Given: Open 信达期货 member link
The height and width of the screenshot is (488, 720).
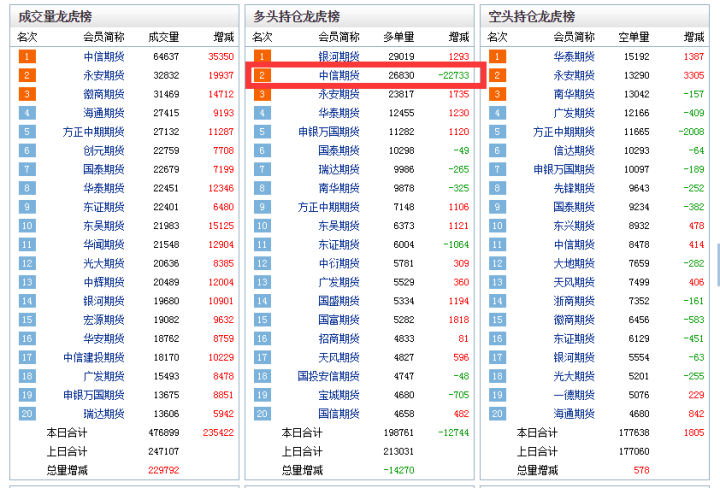Looking at the screenshot, I should 574,151.
